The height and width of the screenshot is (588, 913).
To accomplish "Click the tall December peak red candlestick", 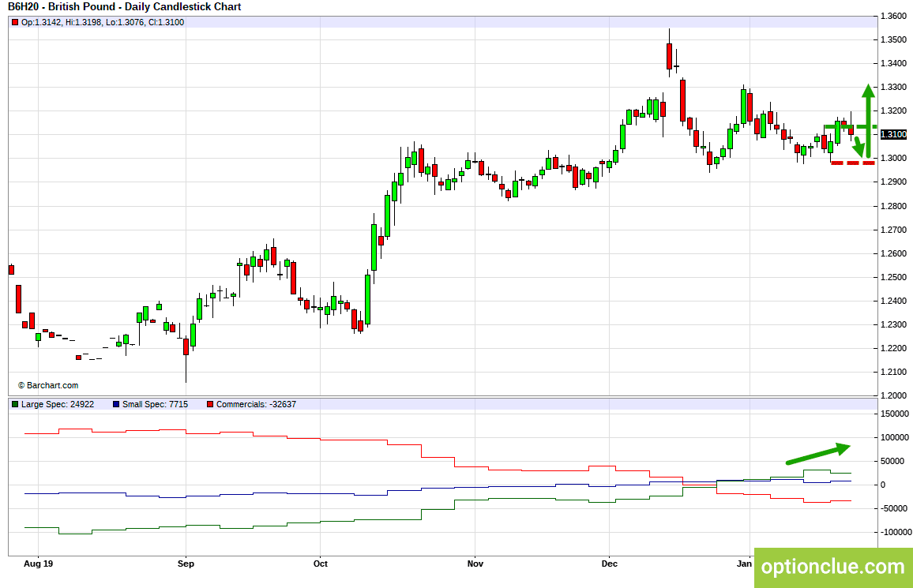I will [x=669, y=56].
